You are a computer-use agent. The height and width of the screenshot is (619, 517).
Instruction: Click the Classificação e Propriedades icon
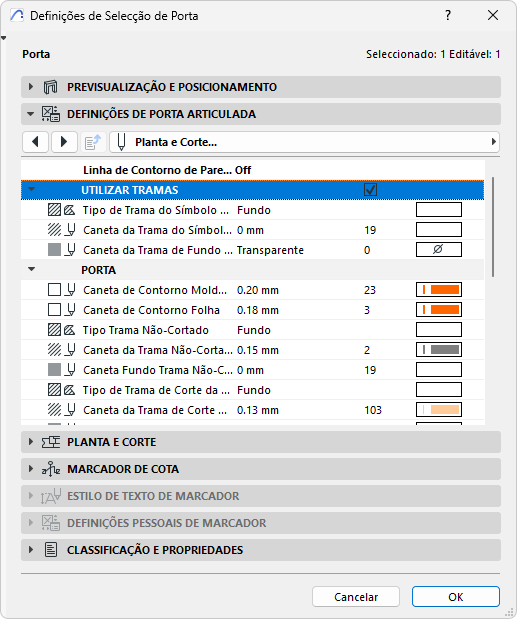[51, 550]
